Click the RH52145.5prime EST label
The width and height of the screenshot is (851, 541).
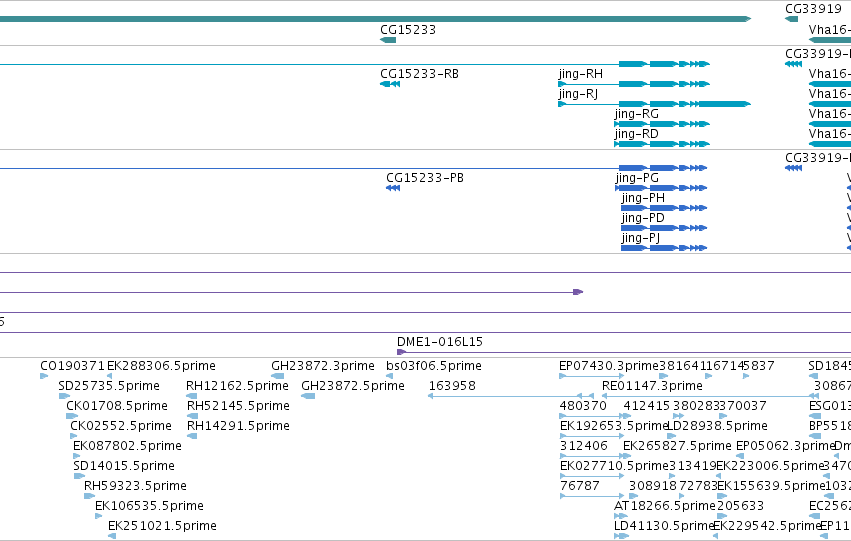coord(238,406)
